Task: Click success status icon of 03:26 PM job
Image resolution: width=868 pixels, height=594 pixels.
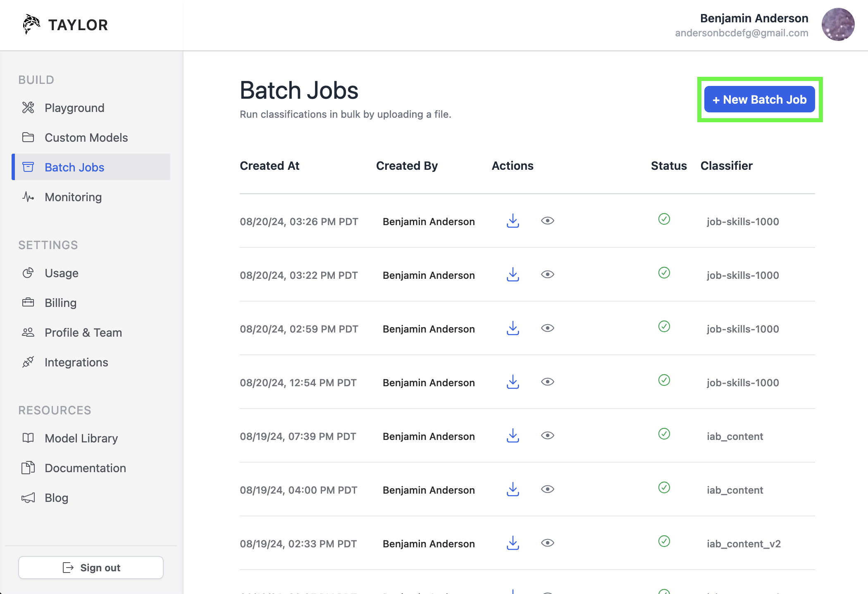Action: click(664, 219)
